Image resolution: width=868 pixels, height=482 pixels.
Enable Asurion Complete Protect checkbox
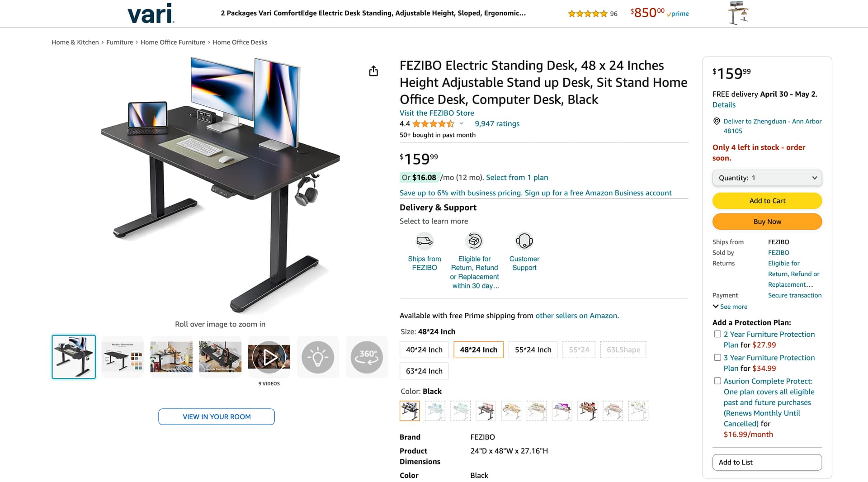[717, 381]
